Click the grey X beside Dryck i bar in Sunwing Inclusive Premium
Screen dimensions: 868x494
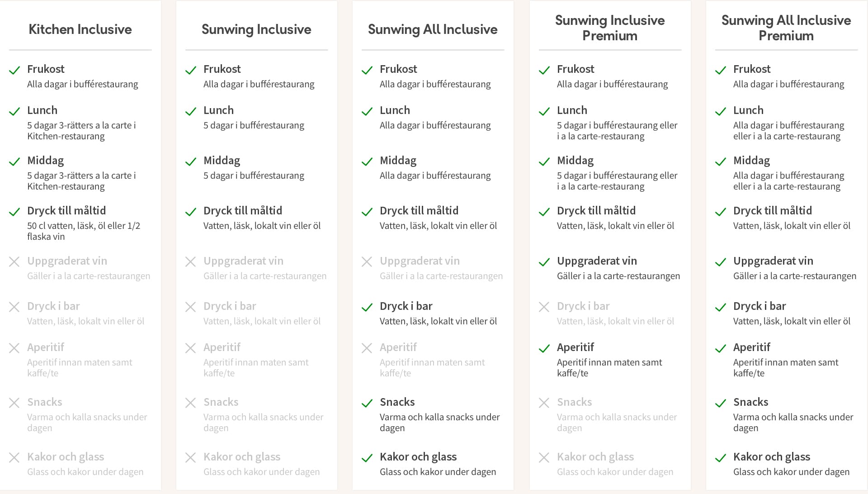(544, 307)
